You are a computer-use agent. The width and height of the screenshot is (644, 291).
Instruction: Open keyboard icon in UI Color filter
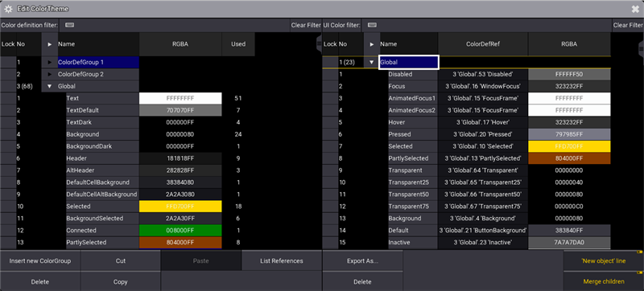[x=372, y=25]
